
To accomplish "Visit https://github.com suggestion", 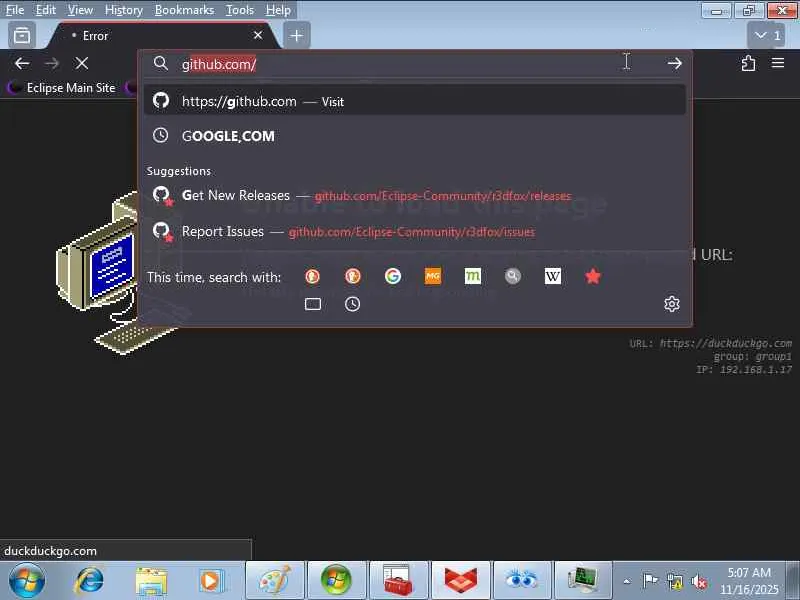I will 415,101.
